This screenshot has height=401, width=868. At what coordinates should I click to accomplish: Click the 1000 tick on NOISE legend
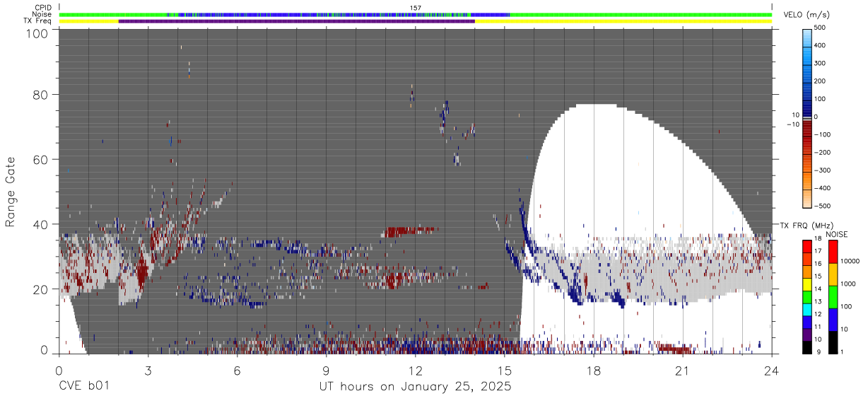coord(849,284)
